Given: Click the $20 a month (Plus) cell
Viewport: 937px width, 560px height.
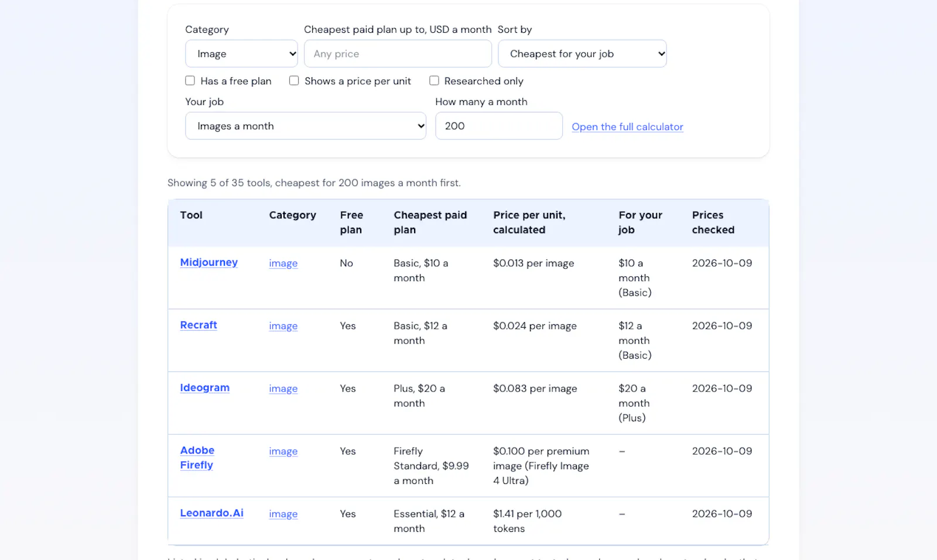Looking at the screenshot, I should [634, 403].
